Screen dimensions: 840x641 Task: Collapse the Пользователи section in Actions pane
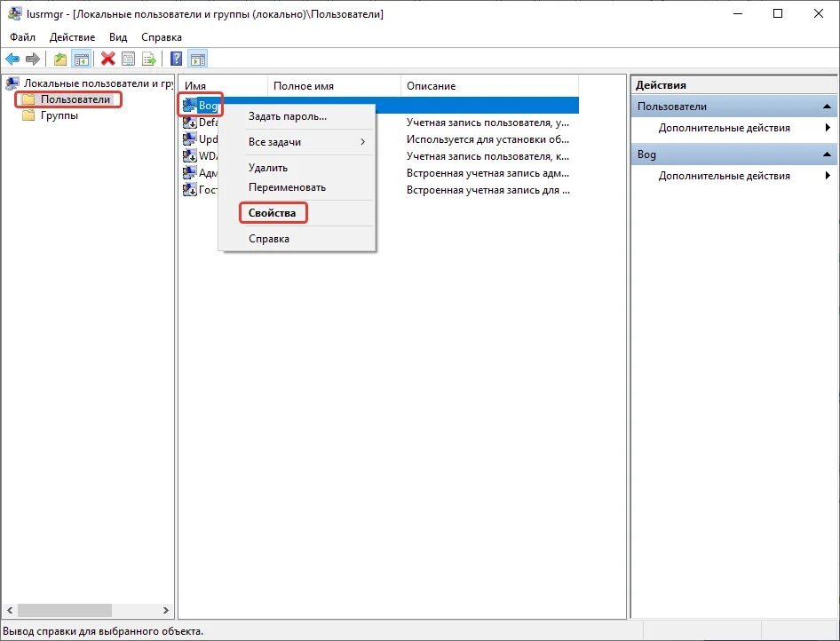coord(828,107)
